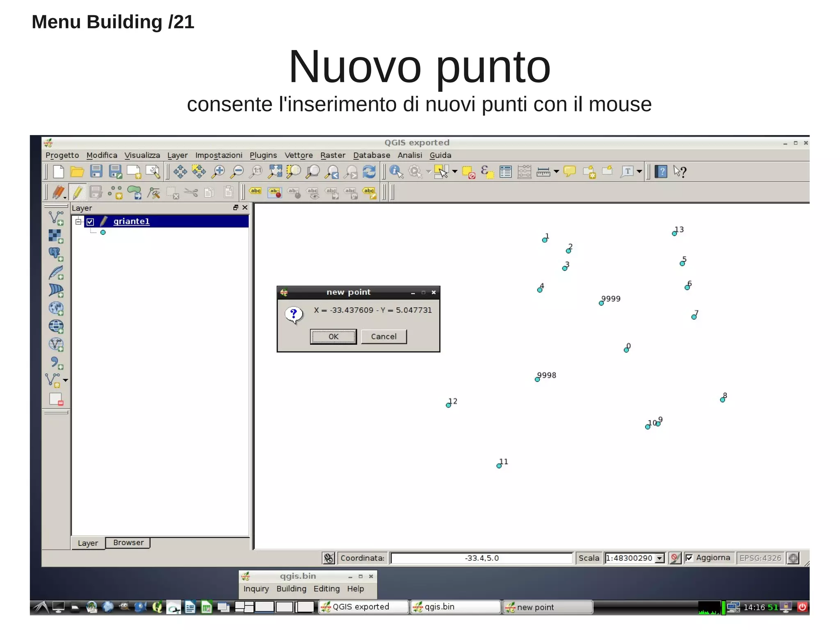Select the Move Feature tool

coord(135,192)
